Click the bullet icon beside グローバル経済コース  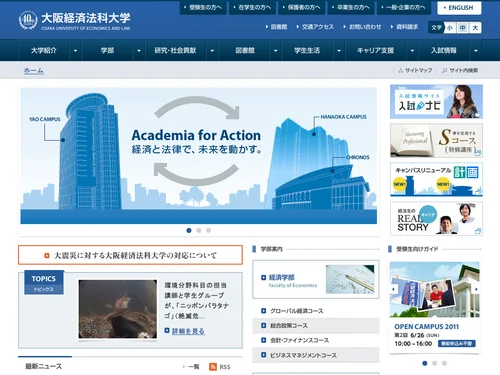pos(264,311)
